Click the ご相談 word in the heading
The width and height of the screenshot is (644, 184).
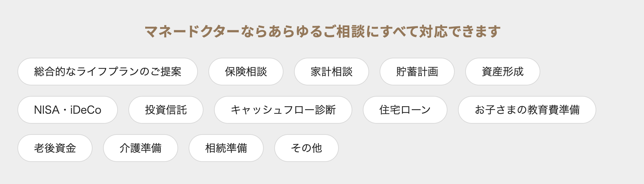point(343,32)
